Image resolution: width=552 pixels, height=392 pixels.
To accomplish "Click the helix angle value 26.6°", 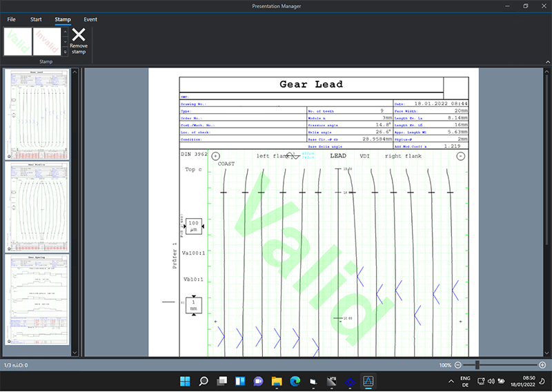I will 384,132.
